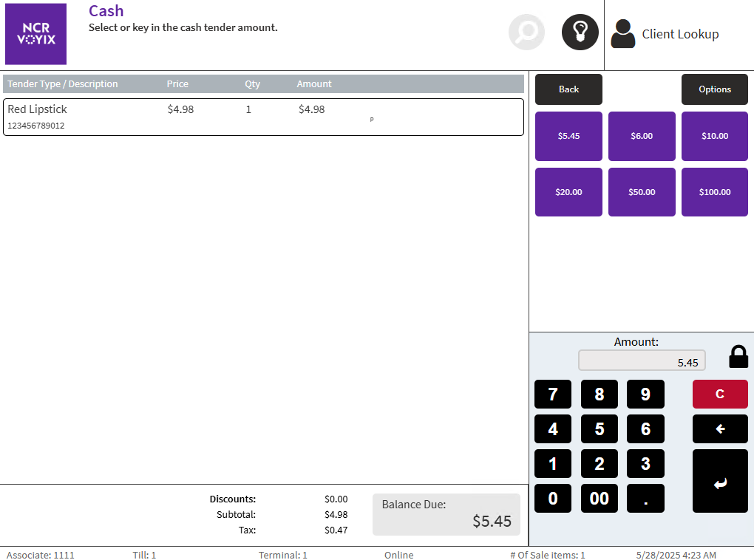Choose the $6.00 quick cash button
Viewport: 754px width, 560px height.
click(x=642, y=136)
